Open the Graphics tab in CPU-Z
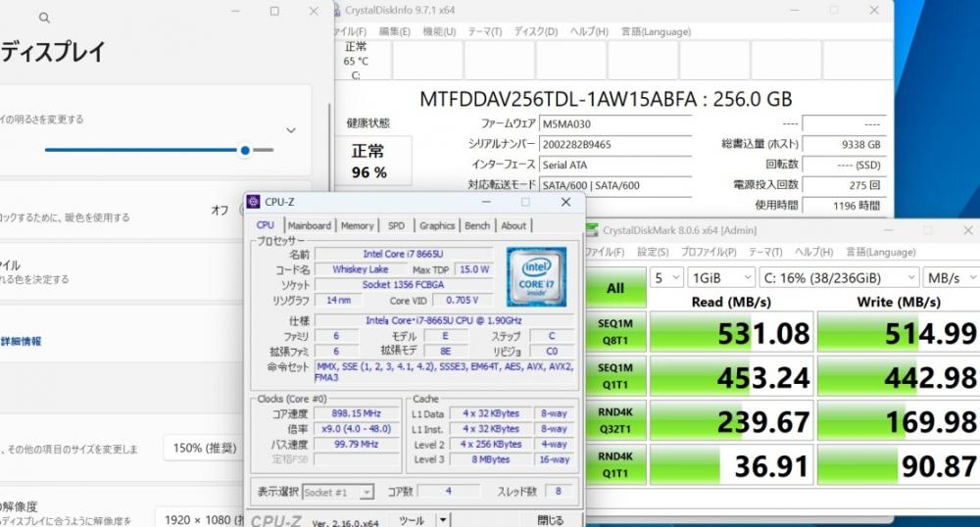 coord(437,225)
